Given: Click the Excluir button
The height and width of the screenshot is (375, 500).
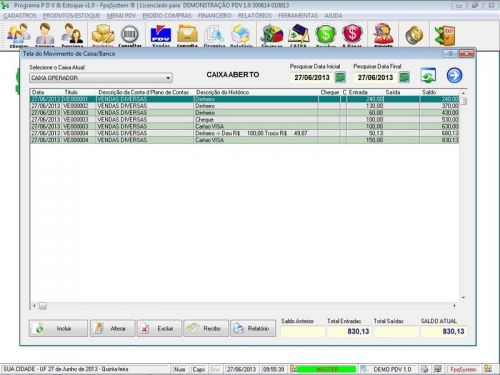Looking at the screenshot, I should 159,328.
